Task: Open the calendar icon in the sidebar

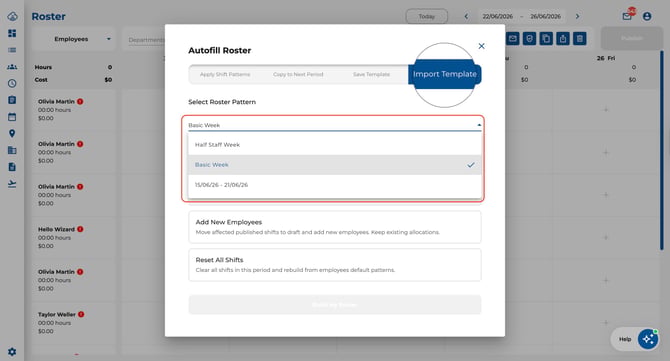Action: [x=12, y=117]
